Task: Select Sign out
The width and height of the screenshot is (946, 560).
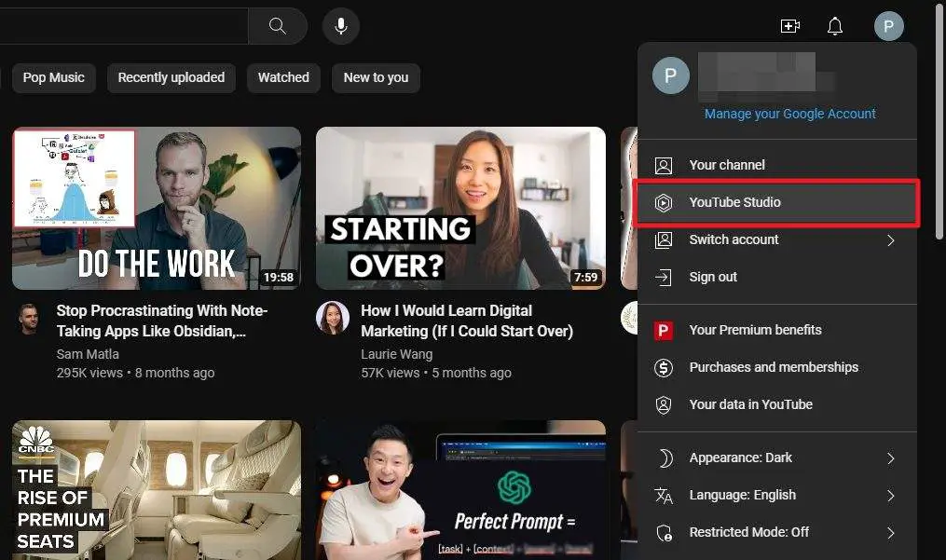Action: coord(777,277)
